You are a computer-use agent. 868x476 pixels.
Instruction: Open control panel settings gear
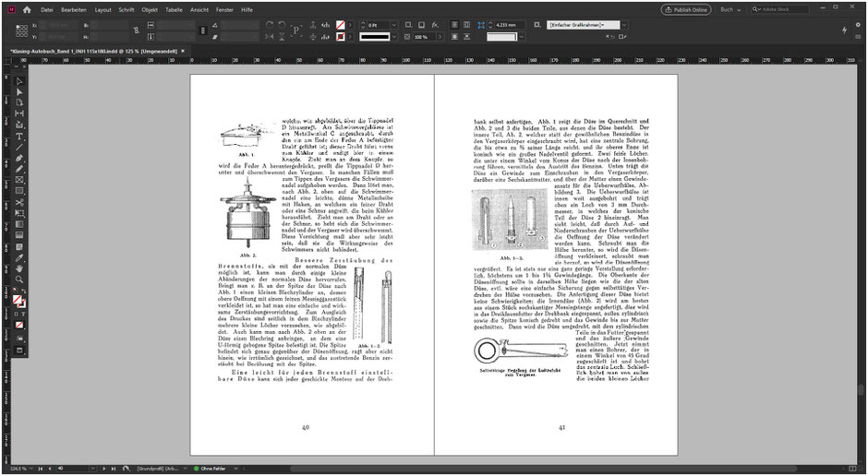(x=859, y=25)
